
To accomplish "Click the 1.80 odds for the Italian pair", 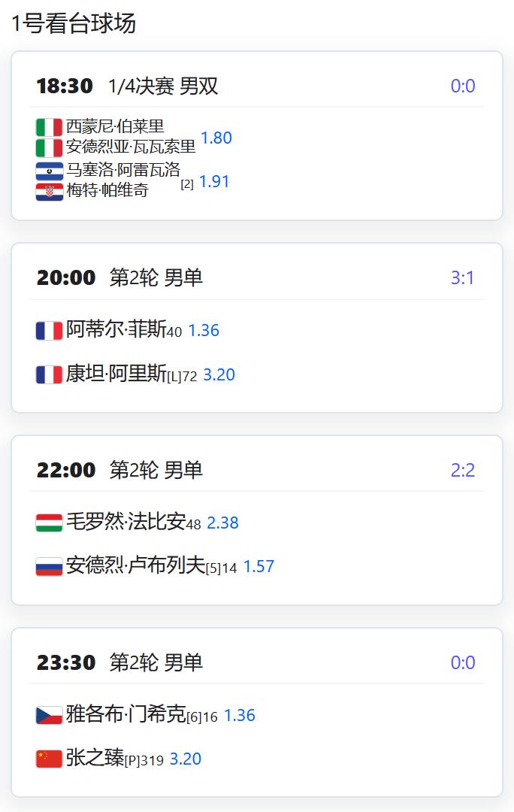I will (216, 138).
